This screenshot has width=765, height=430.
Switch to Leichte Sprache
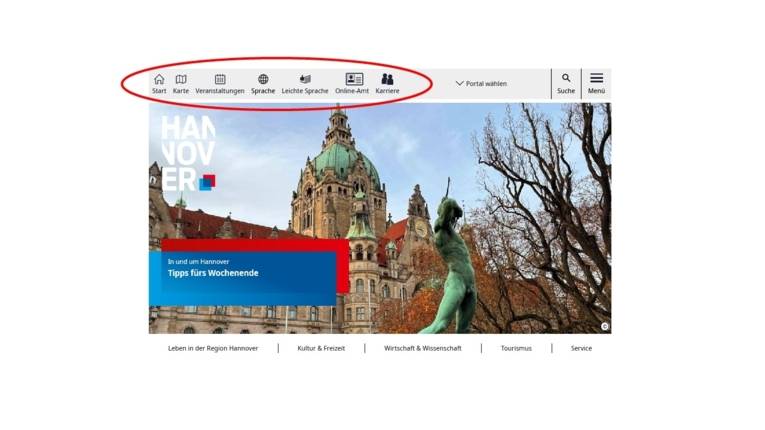pyautogui.click(x=305, y=80)
